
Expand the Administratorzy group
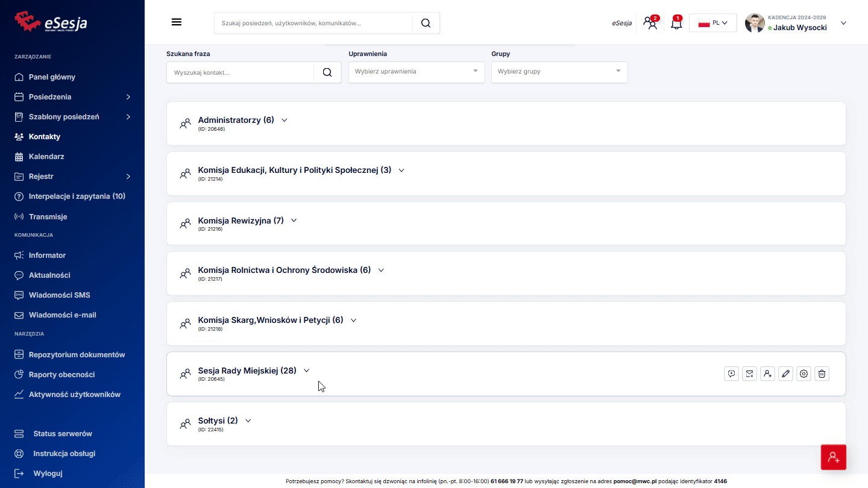coord(285,120)
